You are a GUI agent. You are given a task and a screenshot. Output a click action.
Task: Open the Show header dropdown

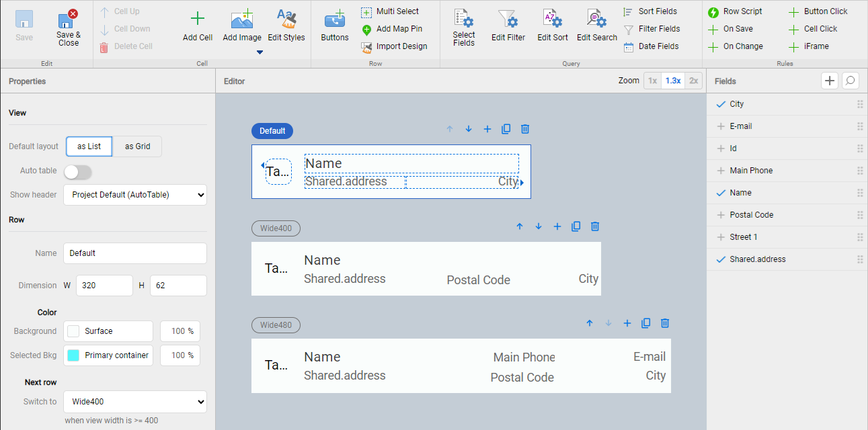(x=135, y=195)
